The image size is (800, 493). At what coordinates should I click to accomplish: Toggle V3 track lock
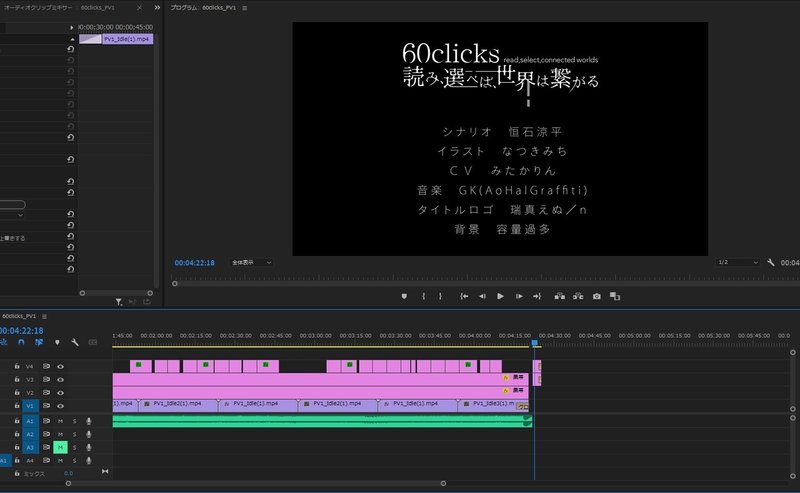[17, 380]
